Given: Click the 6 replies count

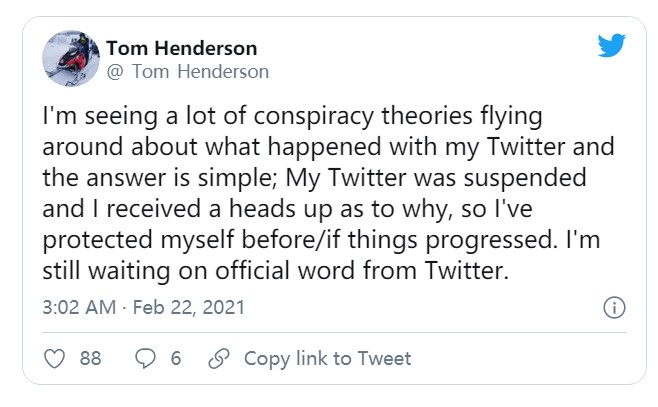Looking at the screenshot, I should (175, 358).
